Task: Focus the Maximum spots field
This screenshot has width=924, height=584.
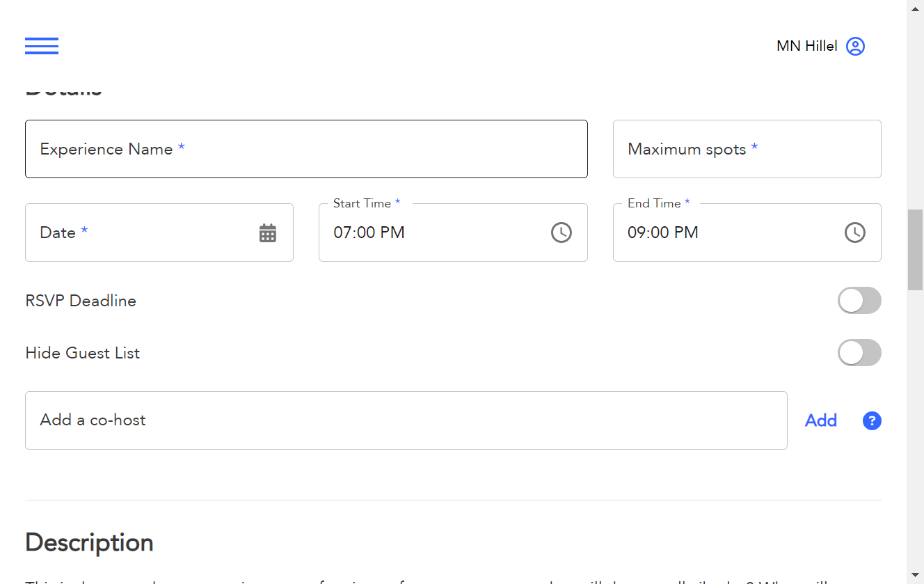Action: [x=747, y=149]
